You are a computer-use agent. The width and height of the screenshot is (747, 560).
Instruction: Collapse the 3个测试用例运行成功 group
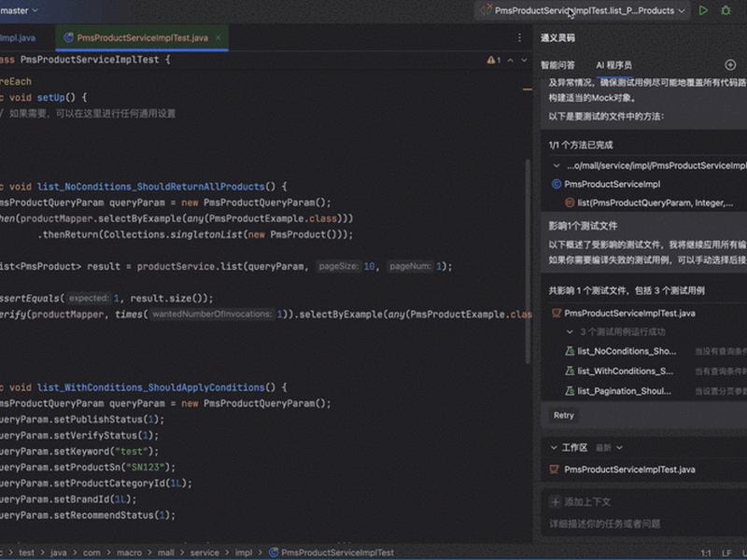click(x=570, y=332)
